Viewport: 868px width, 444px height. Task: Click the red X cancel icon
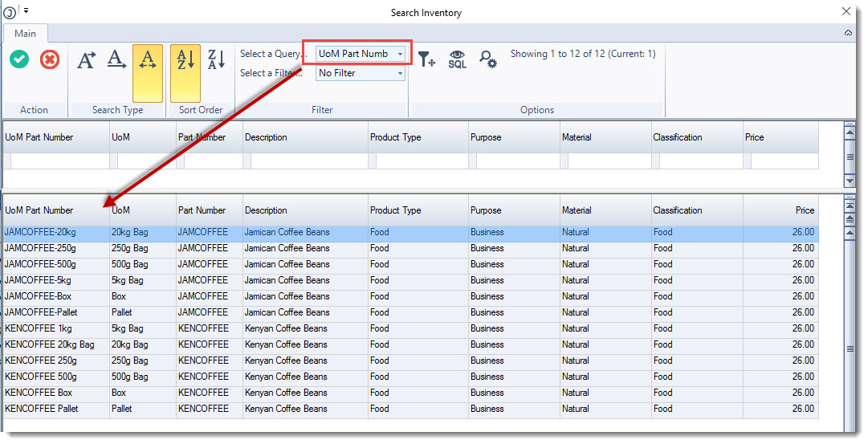click(x=50, y=59)
